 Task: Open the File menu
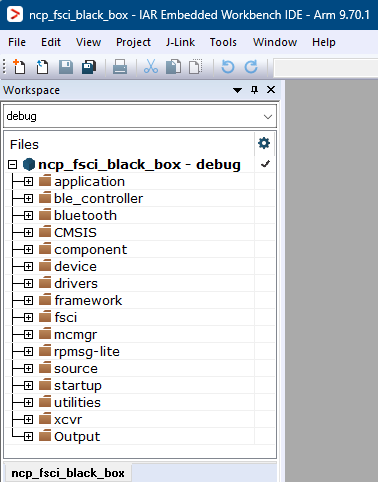tap(17, 42)
